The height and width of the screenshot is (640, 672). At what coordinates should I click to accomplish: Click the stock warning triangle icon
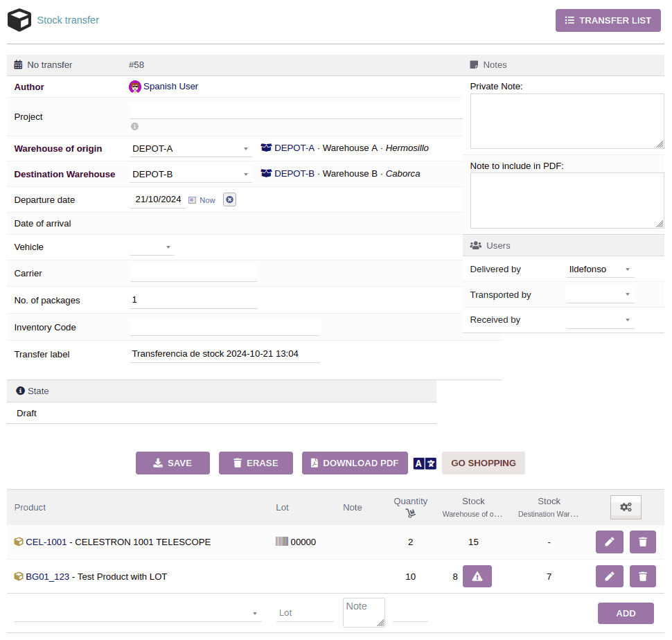point(477,576)
